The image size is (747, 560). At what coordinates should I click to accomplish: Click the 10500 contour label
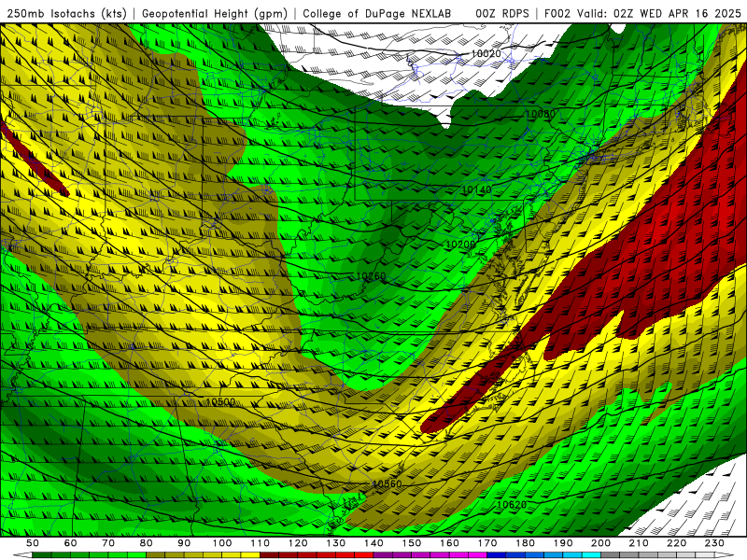pos(220,402)
